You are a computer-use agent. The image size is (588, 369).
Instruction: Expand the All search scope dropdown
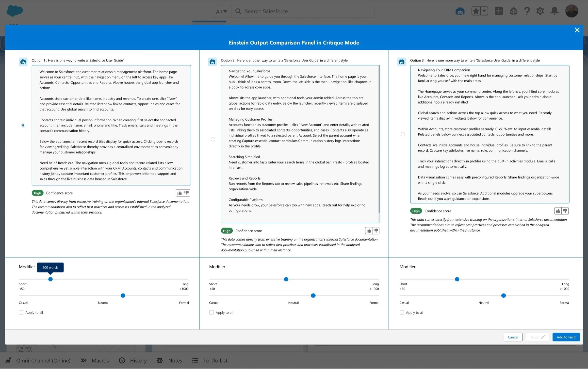coord(222,11)
